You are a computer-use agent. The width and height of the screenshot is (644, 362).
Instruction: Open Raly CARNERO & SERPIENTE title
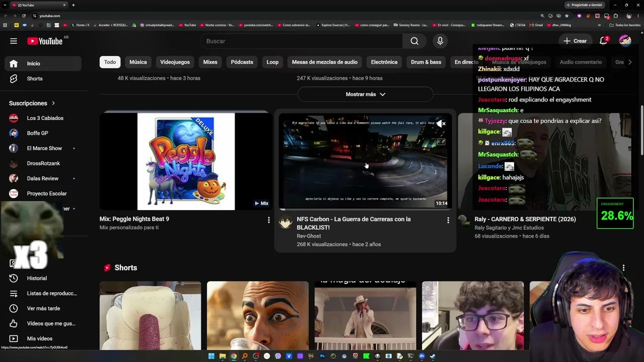(x=525, y=219)
